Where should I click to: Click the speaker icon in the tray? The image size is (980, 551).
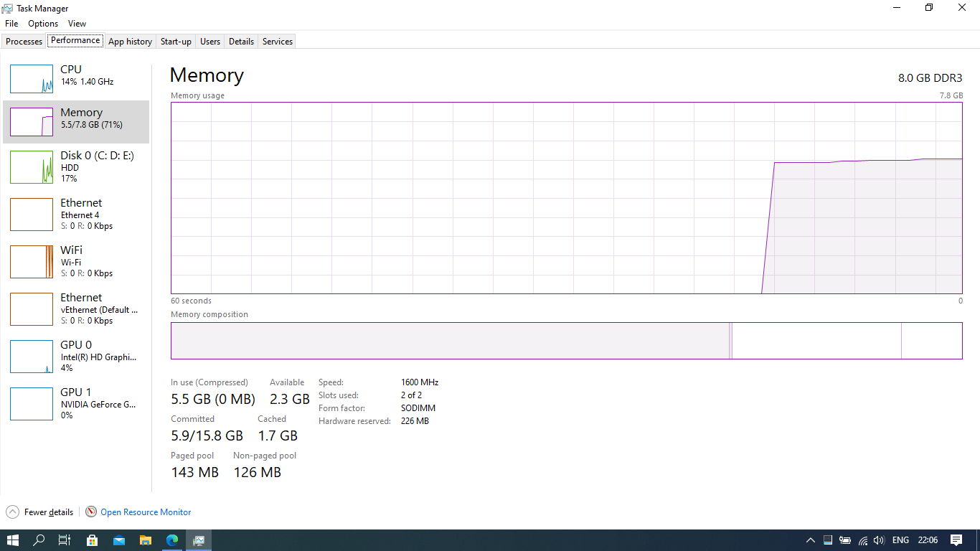tap(878, 540)
